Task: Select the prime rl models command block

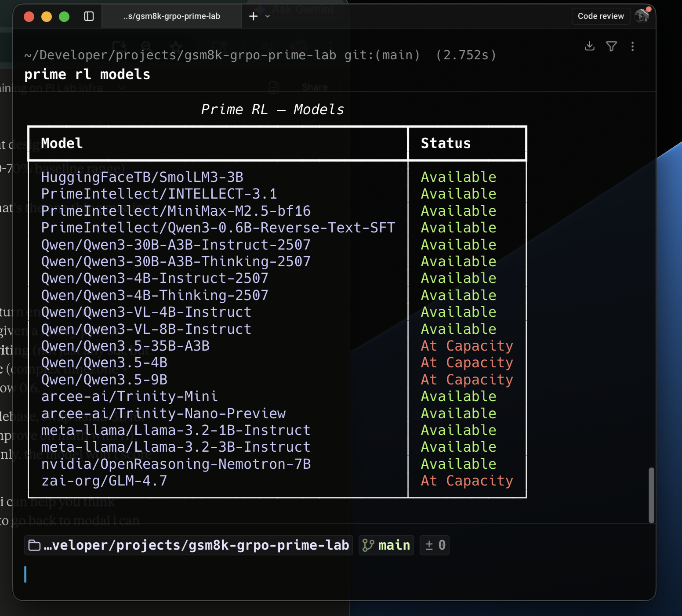Action: 87,75
